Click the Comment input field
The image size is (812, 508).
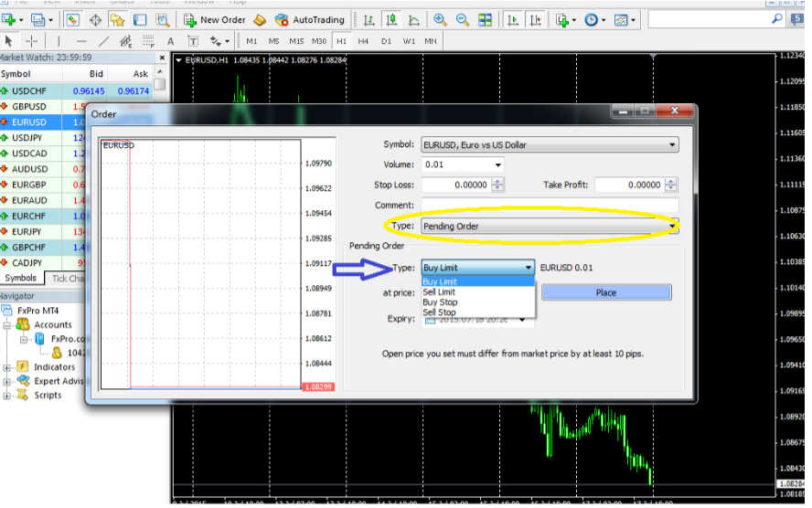coord(549,206)
